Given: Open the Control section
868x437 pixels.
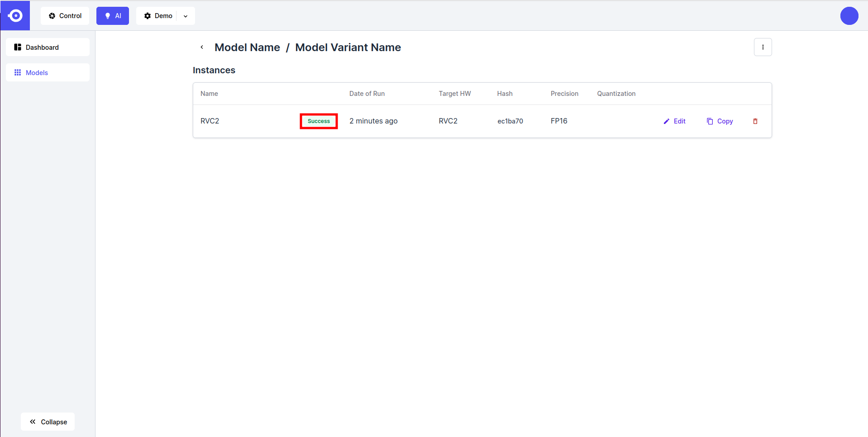Looking at the screenshot, I should tap(65, 16).
